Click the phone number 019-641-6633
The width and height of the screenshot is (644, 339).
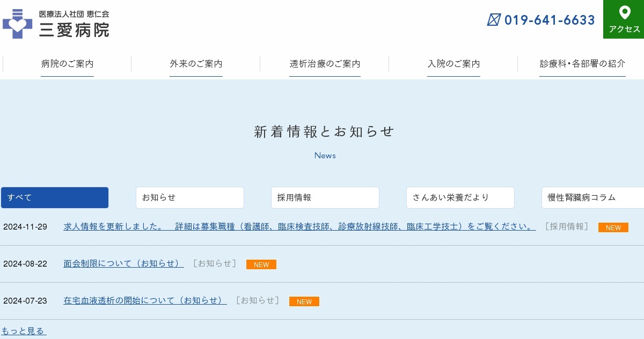pos(550,20)
